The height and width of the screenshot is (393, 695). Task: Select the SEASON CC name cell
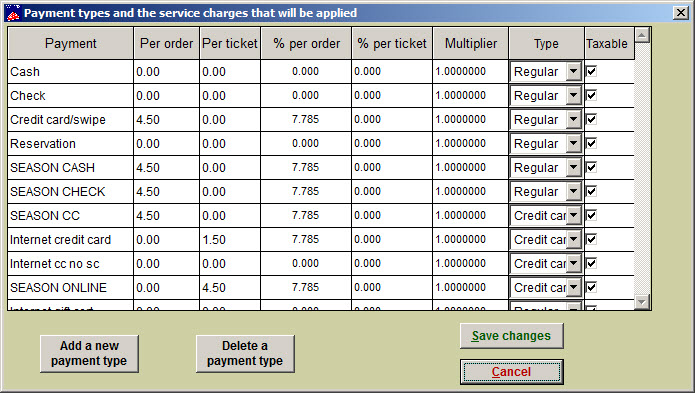click(70, 215)
